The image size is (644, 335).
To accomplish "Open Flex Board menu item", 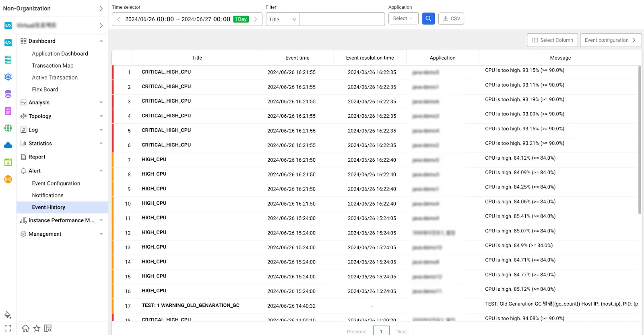I will (45, 90).
